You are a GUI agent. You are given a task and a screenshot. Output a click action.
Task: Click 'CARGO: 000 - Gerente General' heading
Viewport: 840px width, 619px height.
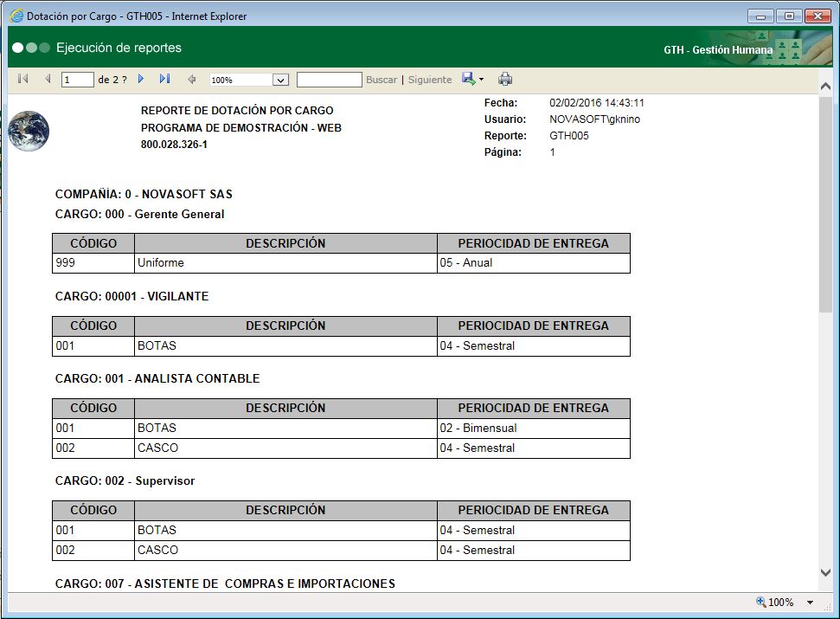(x=139, y=214)
